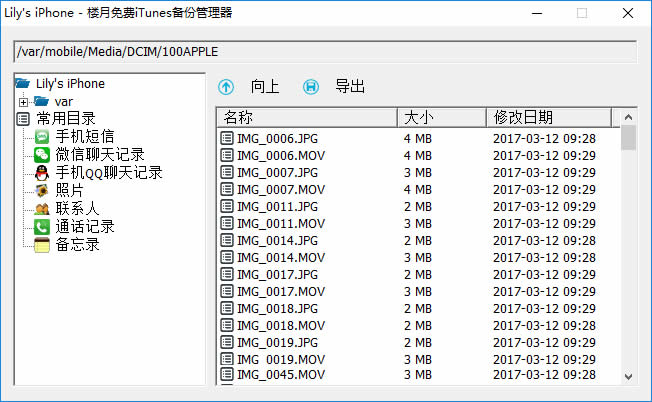Select the 常用目录 tree item label
The image size is (652, 402).
(66, 119)
